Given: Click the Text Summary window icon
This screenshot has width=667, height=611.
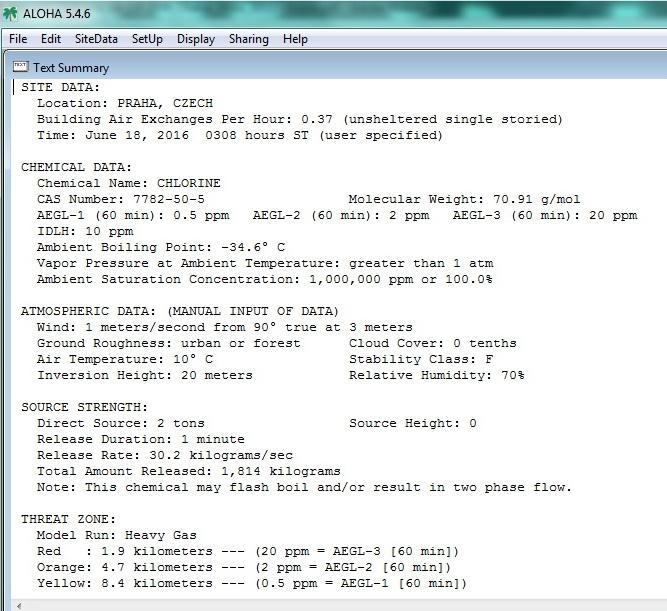Looking at the screenshot, I should point(20,67).
